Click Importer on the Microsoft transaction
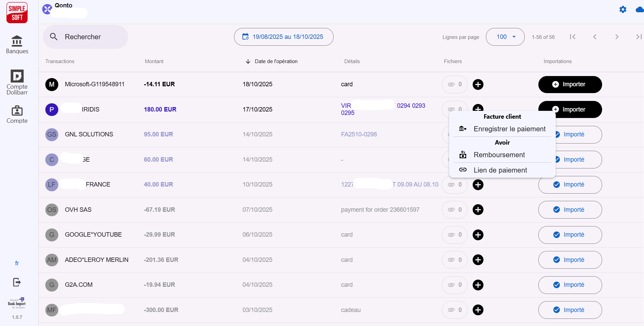The height and width of the screenshot is (326, 644). coord(570,84)
